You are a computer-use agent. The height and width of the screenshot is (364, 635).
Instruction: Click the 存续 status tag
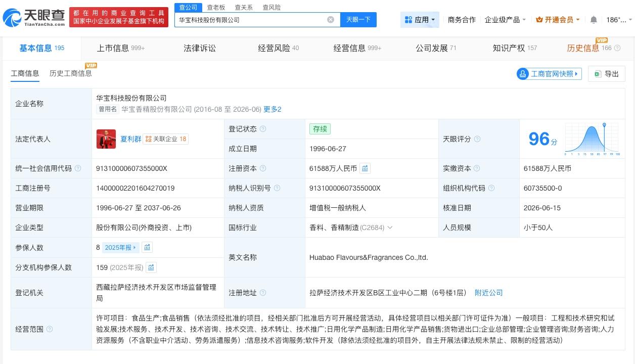click(320, 129)
